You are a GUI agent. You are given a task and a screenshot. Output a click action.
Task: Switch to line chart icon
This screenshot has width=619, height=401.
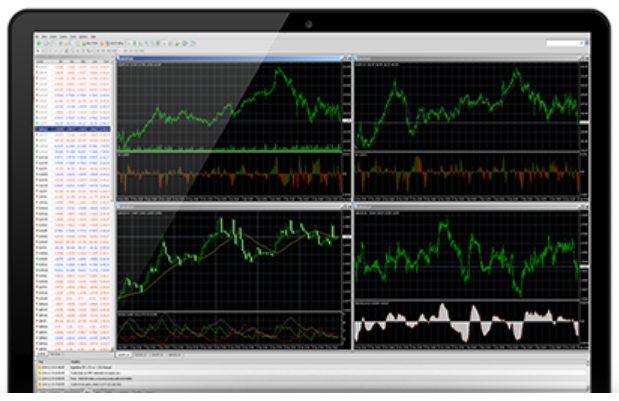tap(140, 43)
